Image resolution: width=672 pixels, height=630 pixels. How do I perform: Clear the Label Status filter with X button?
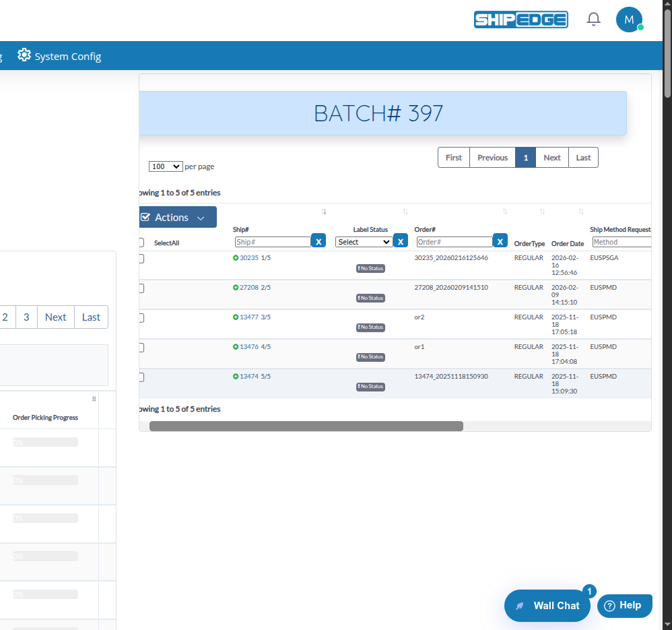[x=401, y=241]
